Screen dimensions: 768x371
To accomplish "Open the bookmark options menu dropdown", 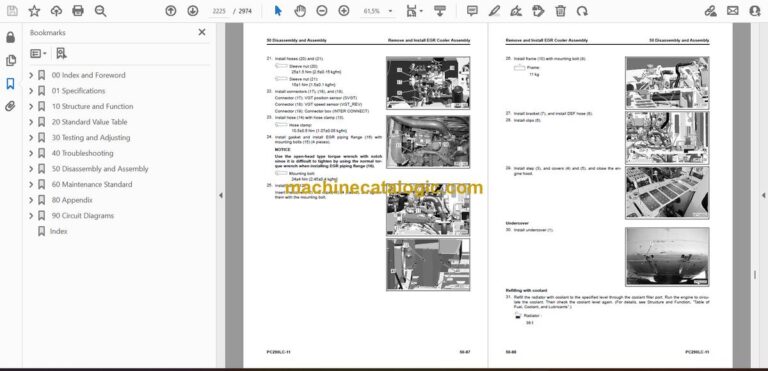I will click(38, 53).
